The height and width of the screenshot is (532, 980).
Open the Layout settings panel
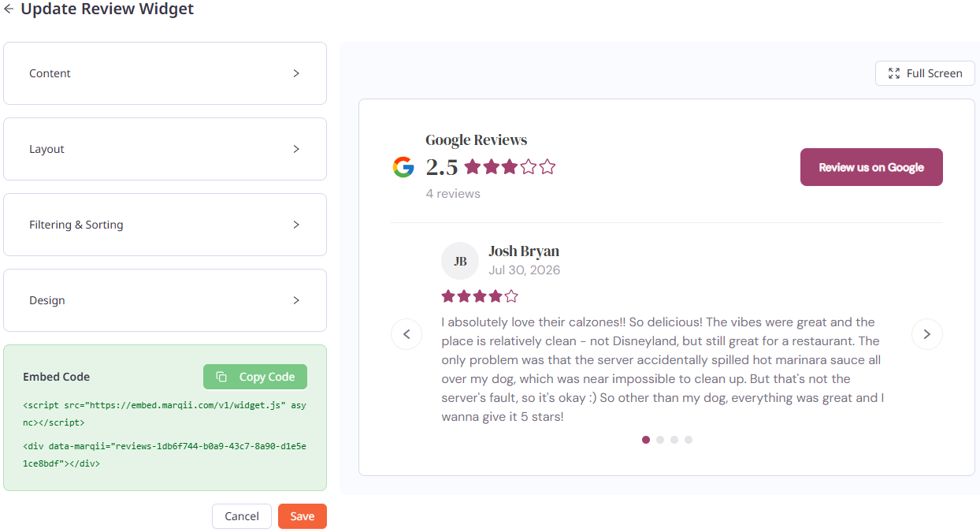[165, 149]
